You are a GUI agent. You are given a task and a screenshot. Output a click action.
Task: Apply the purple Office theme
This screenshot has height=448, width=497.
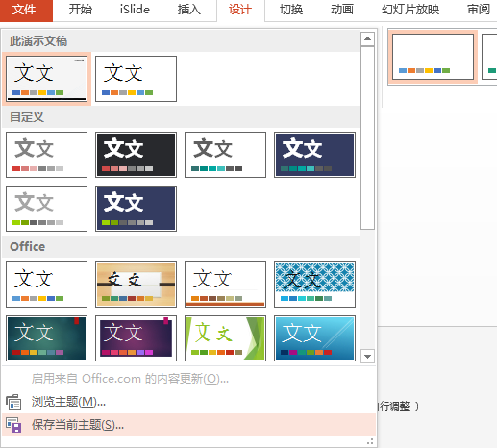(136, 338)
